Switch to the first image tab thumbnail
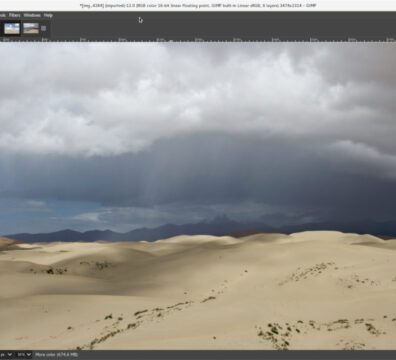Image resolution: width=396 pixels, height=360 pixels. pos(12,28)
